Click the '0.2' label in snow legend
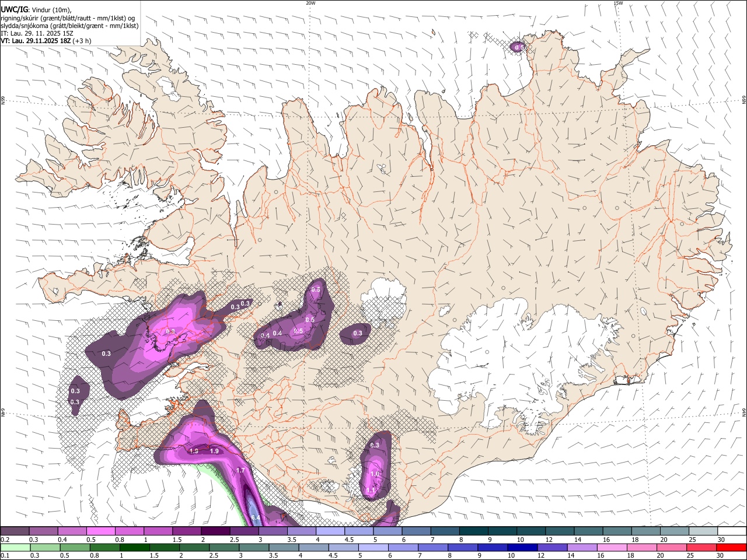Image resolution: width=747 pixels, height=560 pixels. [5, 540]
